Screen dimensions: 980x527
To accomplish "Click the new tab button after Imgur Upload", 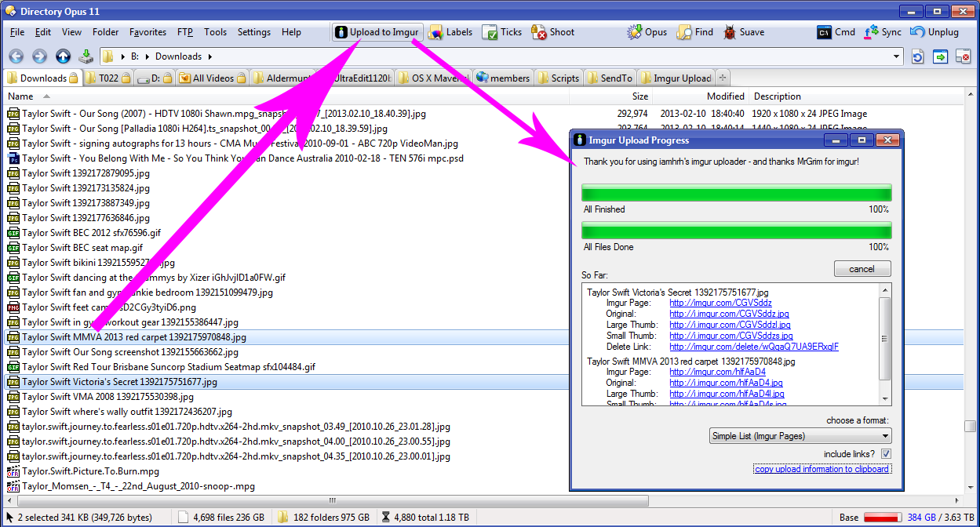I will click(x=723, y=78).
